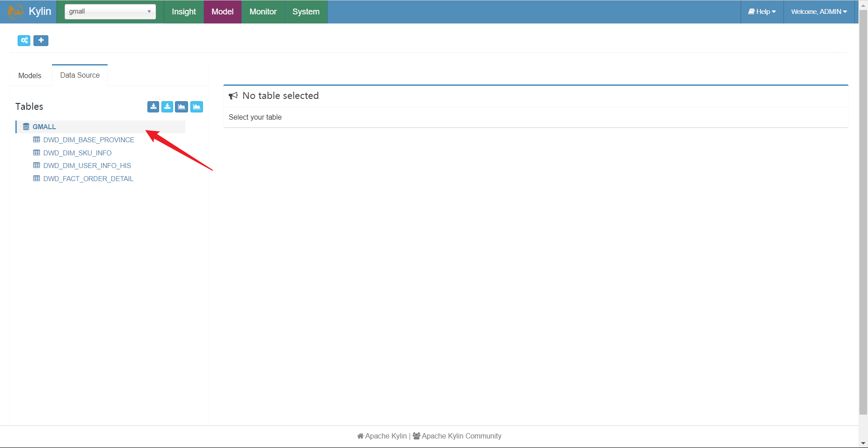This screenshot has width=868, height=448.
Task: Select table DWD_DIM_BASE_PROVINCE
Action: 89,140
